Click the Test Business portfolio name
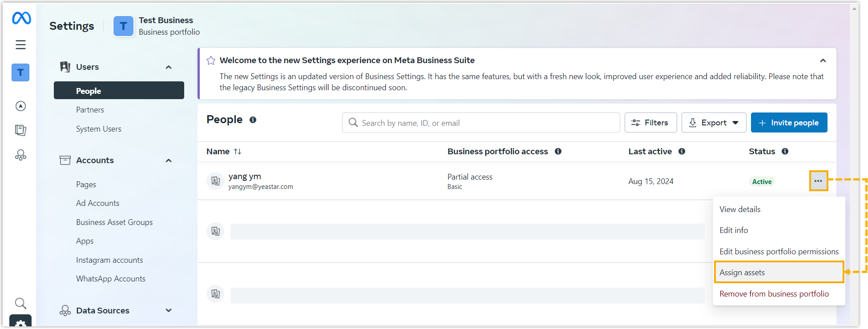Viewport: 868px width, 329px height. (x=166, y=20)
